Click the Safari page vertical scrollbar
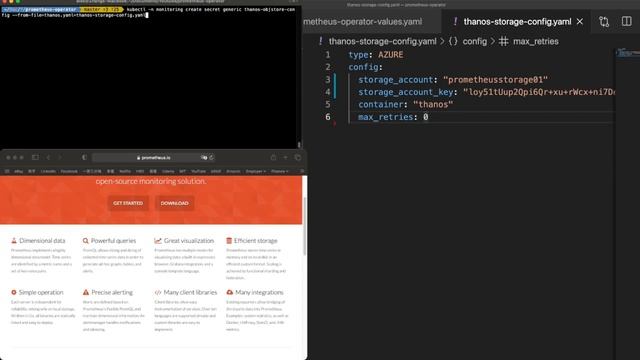The width and height of the screenshot is (640, 360). [304, 227]
